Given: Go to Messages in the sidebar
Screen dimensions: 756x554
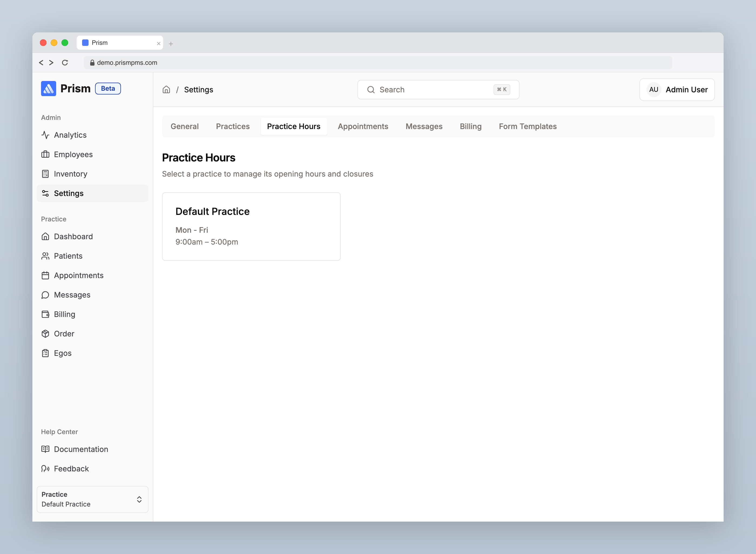Looking at the screenshot, I should pos(72,295).
